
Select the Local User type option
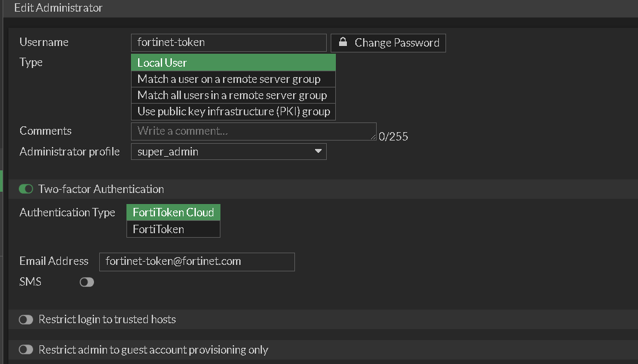point(233,63)
